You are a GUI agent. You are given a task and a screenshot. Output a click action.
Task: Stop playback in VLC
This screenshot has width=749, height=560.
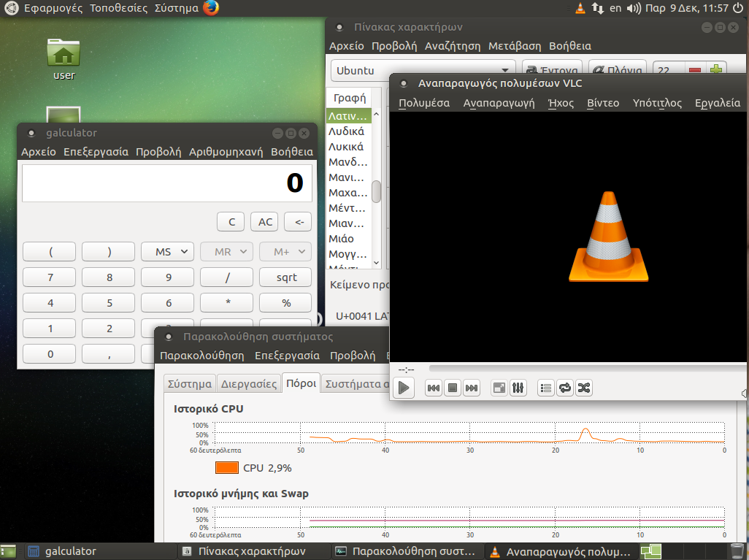[453, 388]
